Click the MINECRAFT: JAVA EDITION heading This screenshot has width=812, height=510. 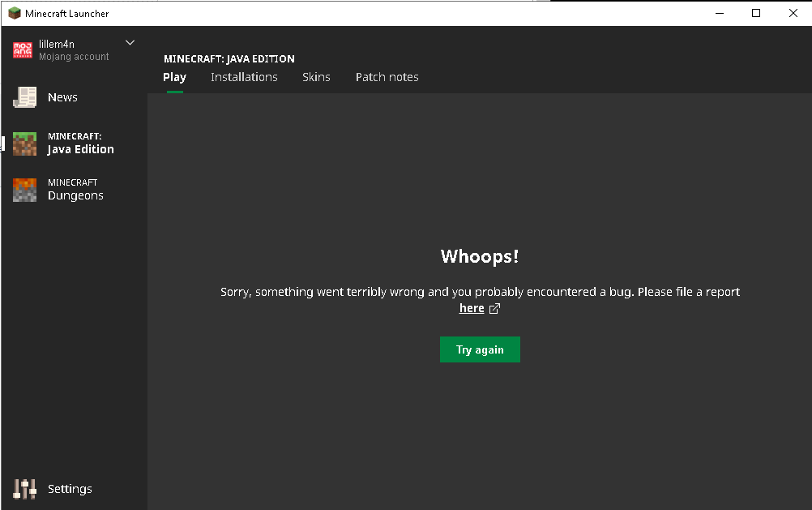229,58
